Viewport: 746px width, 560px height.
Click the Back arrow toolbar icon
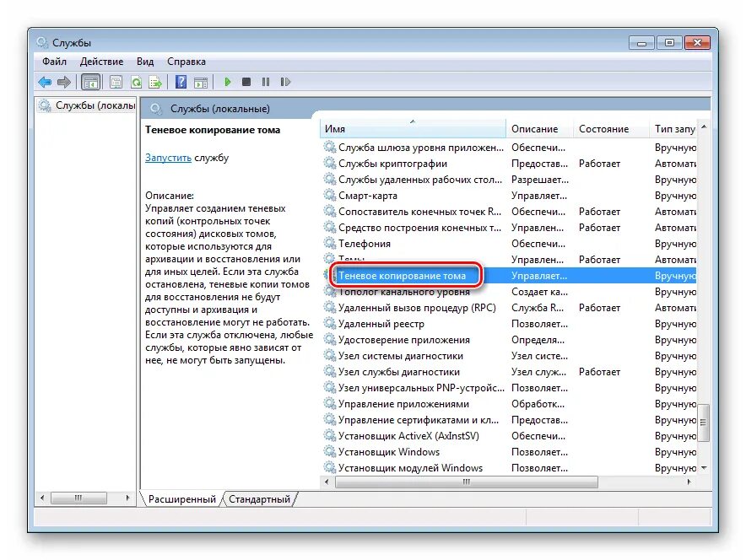(x=45, y=83)
